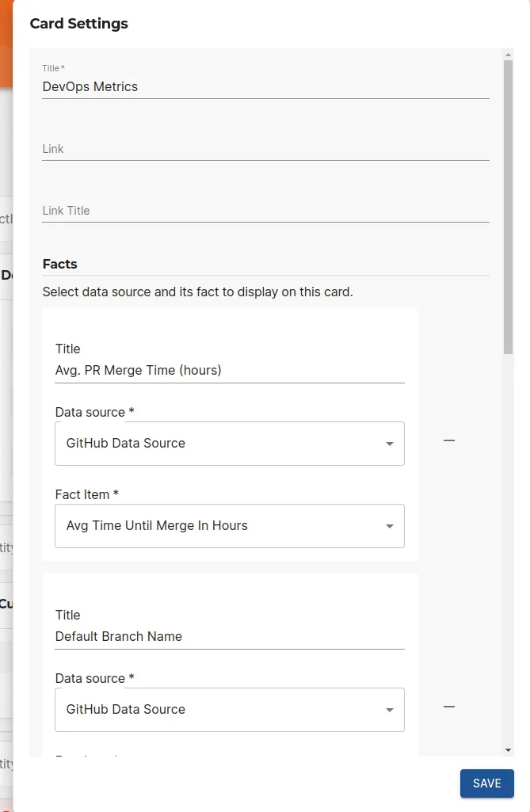Click the chevron on the Fact Item selector
This screenshot has height=812, width=530.
click(389, 525)
